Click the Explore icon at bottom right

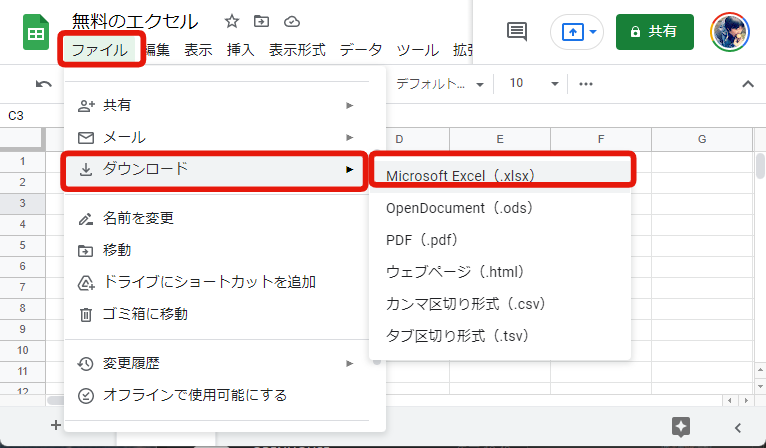681,426
